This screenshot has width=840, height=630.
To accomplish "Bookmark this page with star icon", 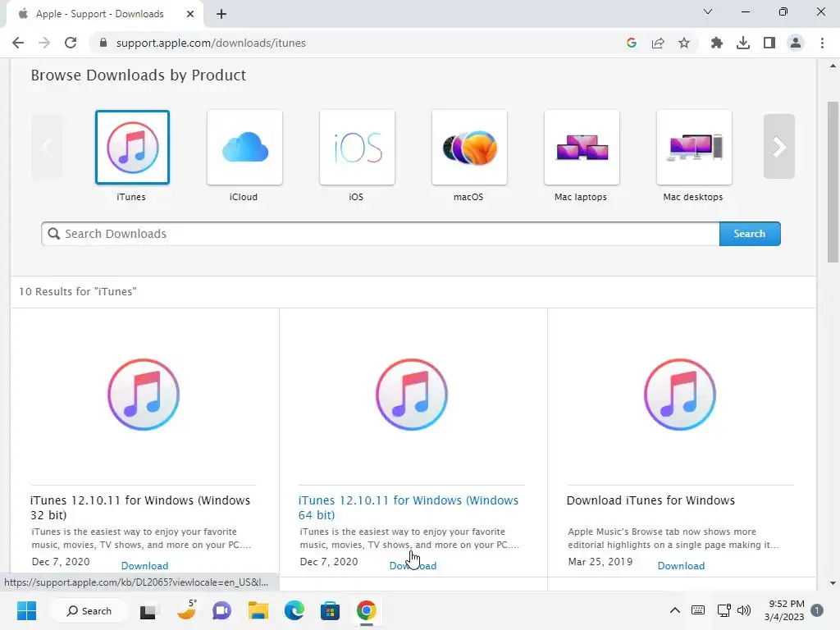I will [684, 43].
